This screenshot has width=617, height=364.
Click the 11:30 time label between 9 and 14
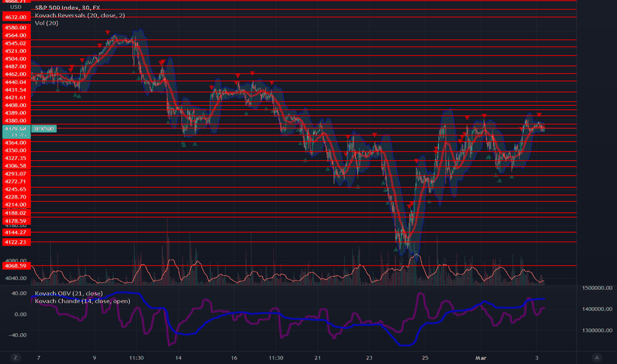(136, 357)
